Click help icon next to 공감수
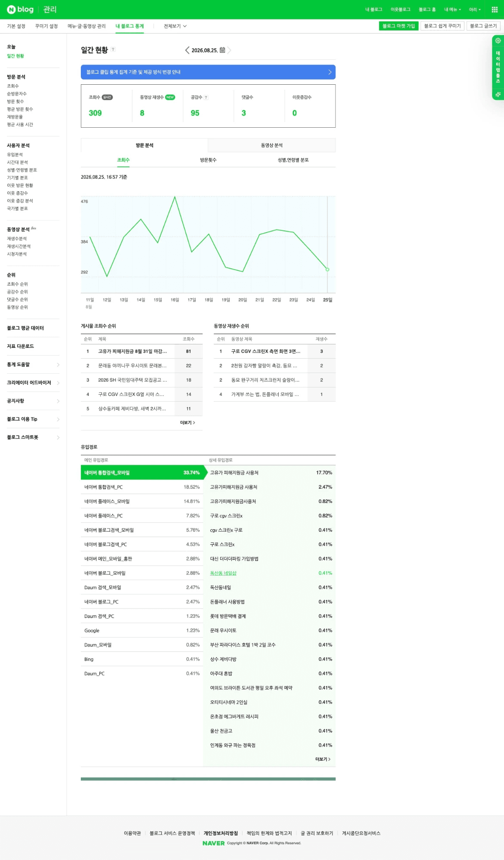 [x=206, y=97]
